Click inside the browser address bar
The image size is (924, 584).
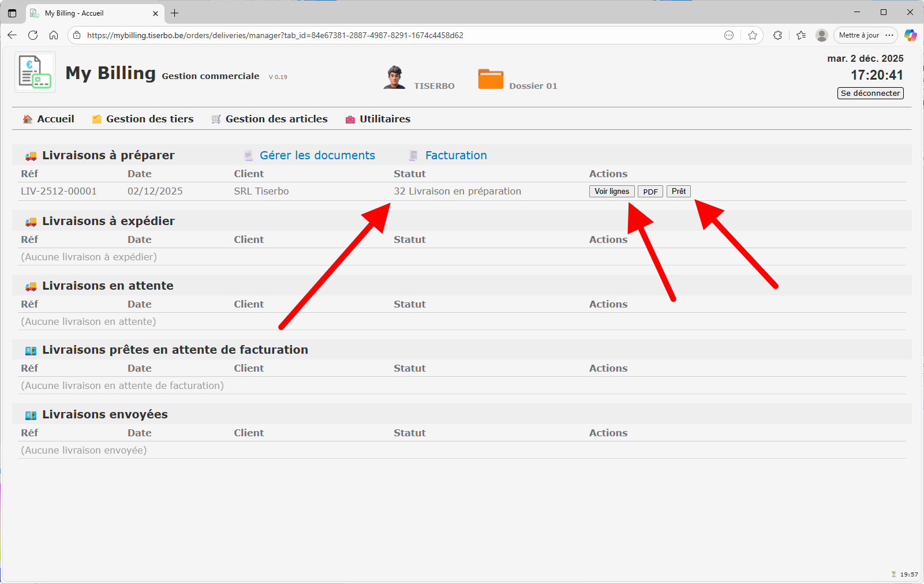click(346, 35)
